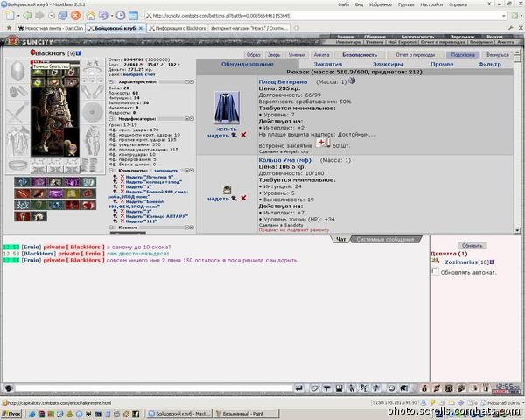The height and width of the screenshot is (420, 525).
Task: Collapse the Характеристики section
Action: tap(111, 81)
